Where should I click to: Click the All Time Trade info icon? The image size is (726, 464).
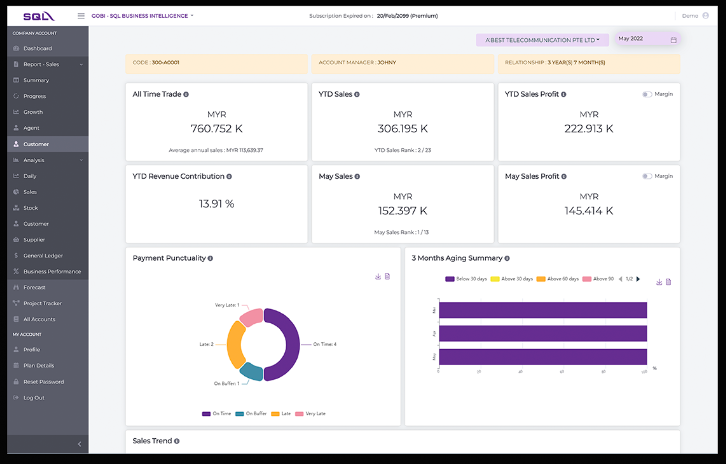point(186,94)
